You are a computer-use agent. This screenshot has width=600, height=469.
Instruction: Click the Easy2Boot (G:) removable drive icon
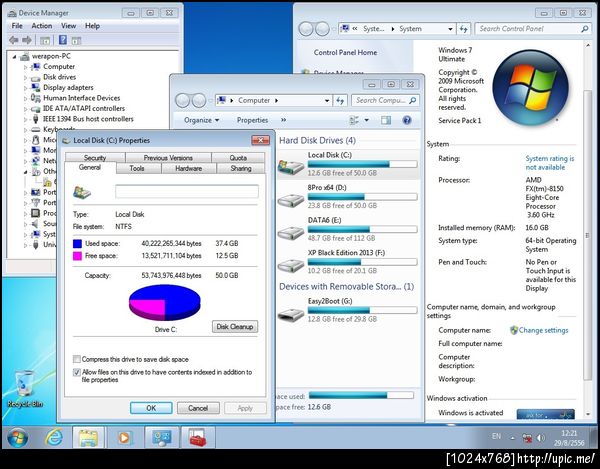291,314
